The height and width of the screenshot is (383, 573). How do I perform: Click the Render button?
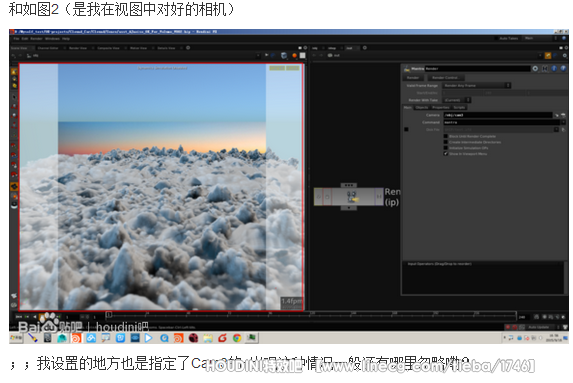click(x=413, y=77)
